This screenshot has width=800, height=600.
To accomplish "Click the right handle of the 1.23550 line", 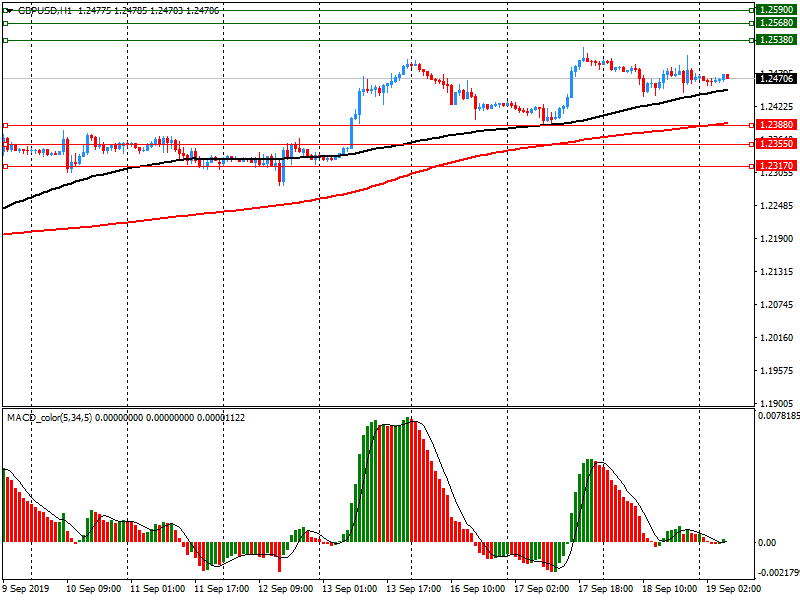I will pos(752,144).
